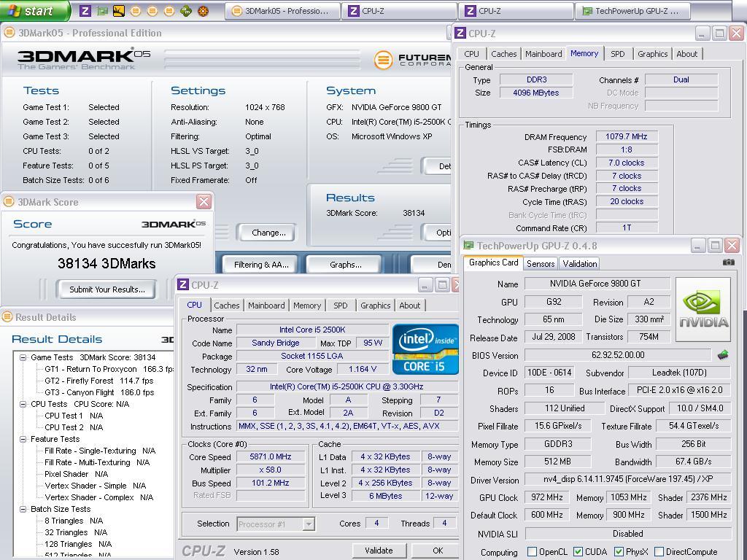Open Caches tab in the processor CPU-Z window
747x560 pixels.
tap(226, 306)
